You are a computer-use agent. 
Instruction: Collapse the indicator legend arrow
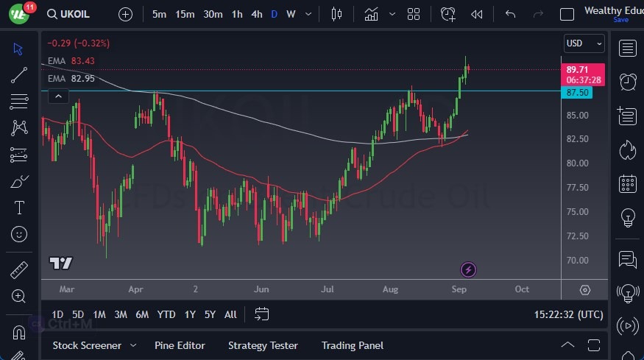tap(57, 96)
